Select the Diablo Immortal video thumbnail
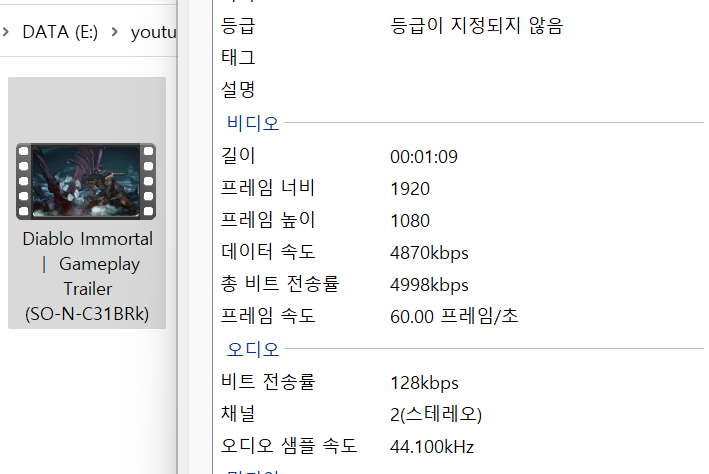Viewport: 709px width, 474px height. (x=86, y=181)
